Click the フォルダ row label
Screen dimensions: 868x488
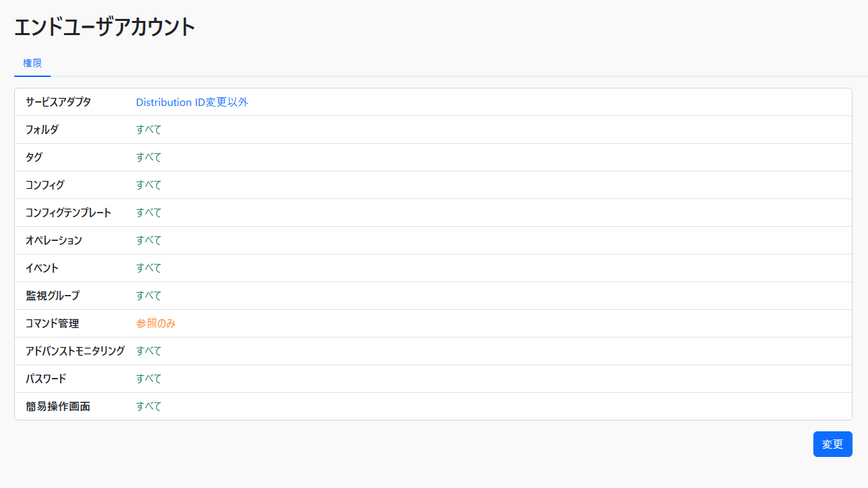pos(42,130)
